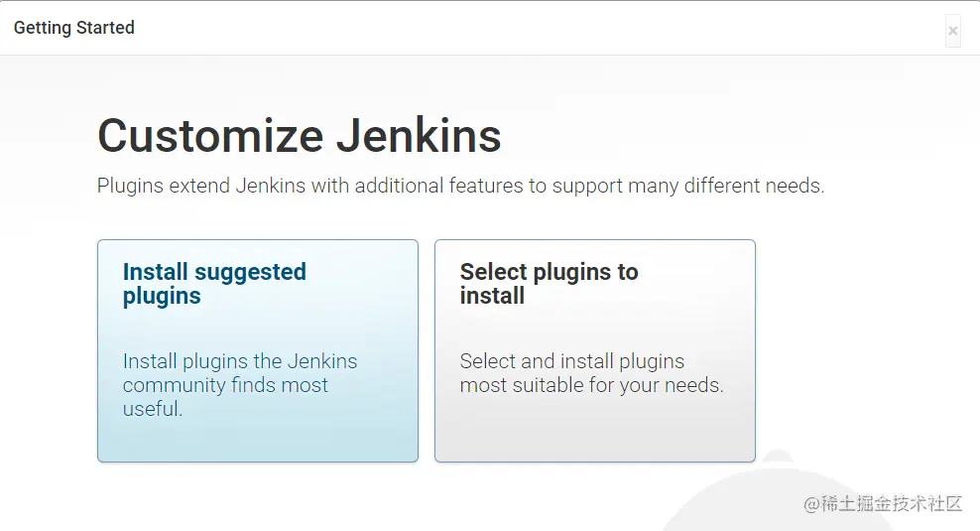
Task: Click "Select and install plugins most suitable" text
Action: point(572,361)
